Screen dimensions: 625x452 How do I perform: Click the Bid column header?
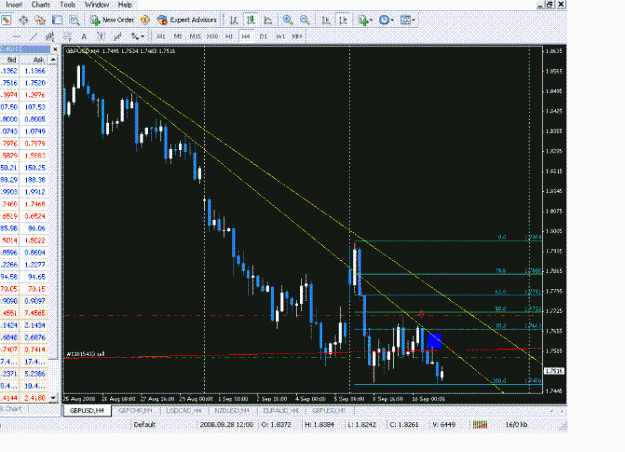click(x=9, y=60)
